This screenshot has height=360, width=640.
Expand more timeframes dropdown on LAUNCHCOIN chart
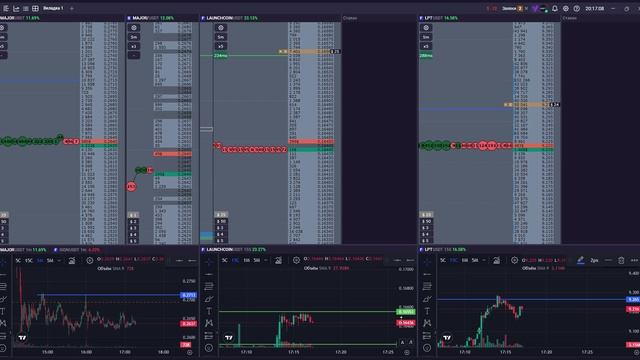point(266,260)
